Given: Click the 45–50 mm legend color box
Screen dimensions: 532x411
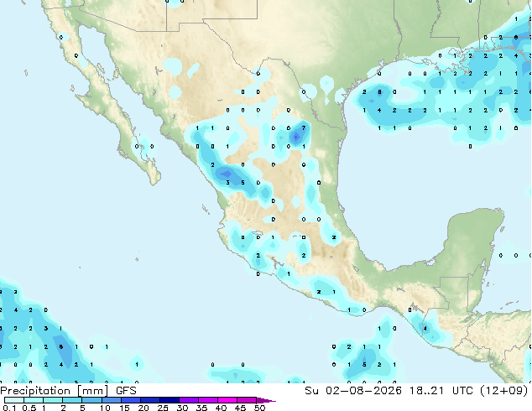Looking at the screenshot, I should pyautogui.click(x=247, y=400).
